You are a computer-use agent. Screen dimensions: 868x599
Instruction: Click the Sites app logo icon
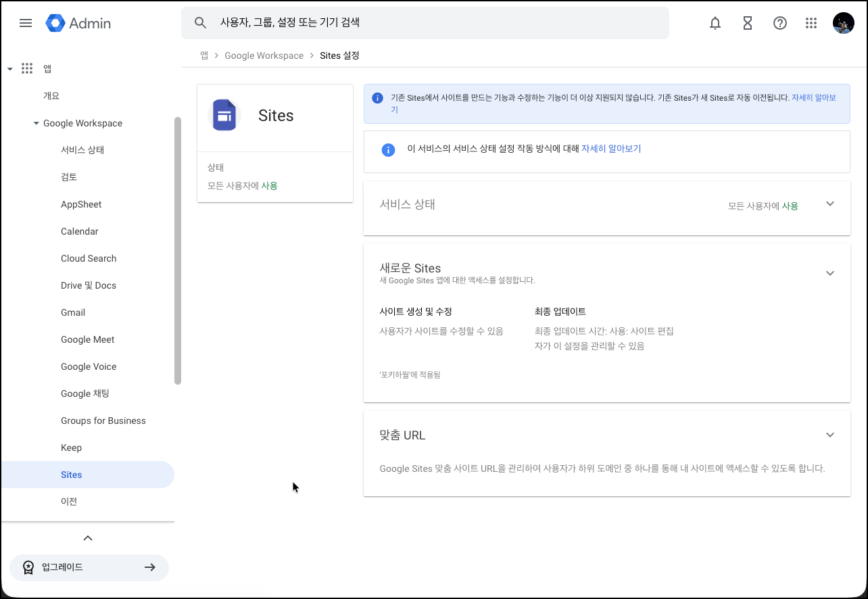pos(224,115)
